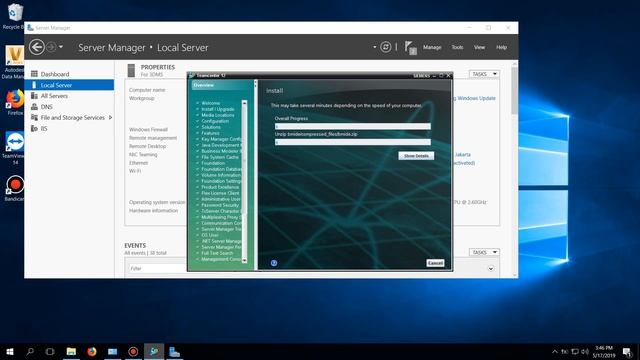Click the Solutions step
640x360 pixels.
tap(211, 127)
